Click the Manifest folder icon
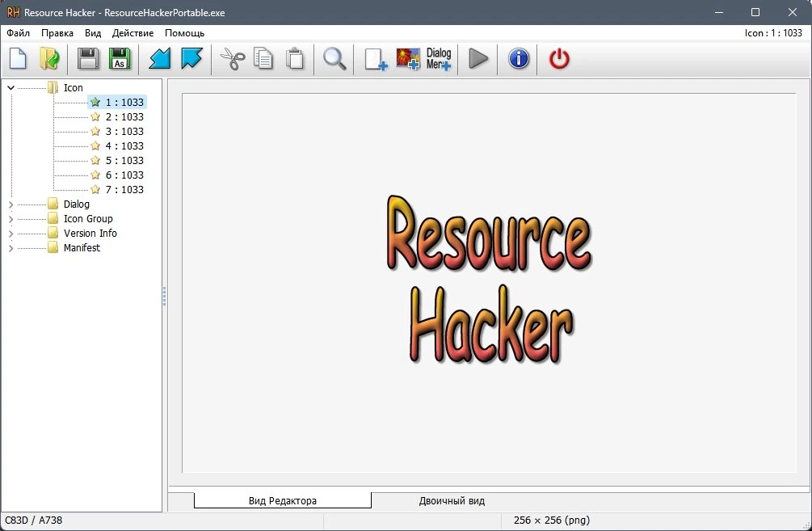Viewport: 812px width, 531px height. [53, 247]
